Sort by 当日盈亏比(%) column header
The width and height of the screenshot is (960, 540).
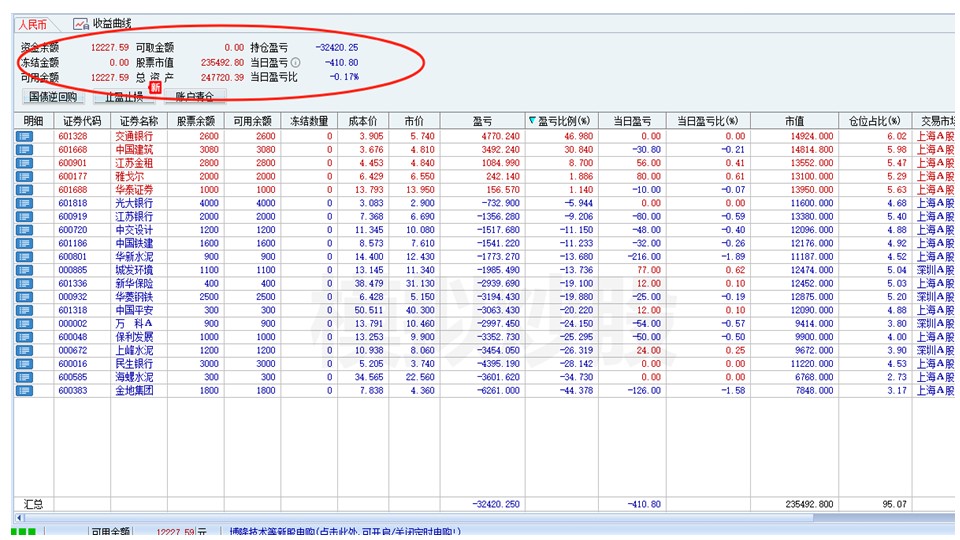point(708,121)
